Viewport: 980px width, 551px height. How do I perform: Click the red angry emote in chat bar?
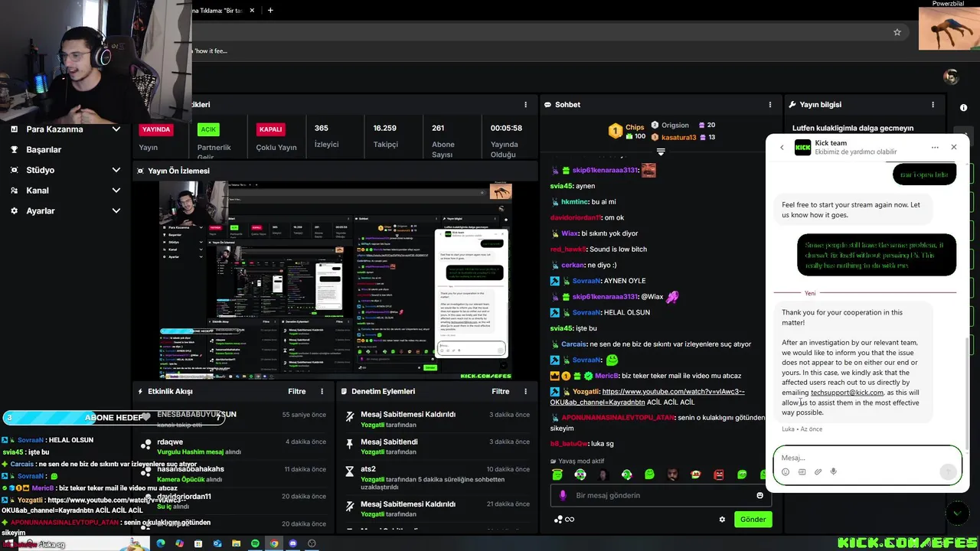tap(719, 474)
